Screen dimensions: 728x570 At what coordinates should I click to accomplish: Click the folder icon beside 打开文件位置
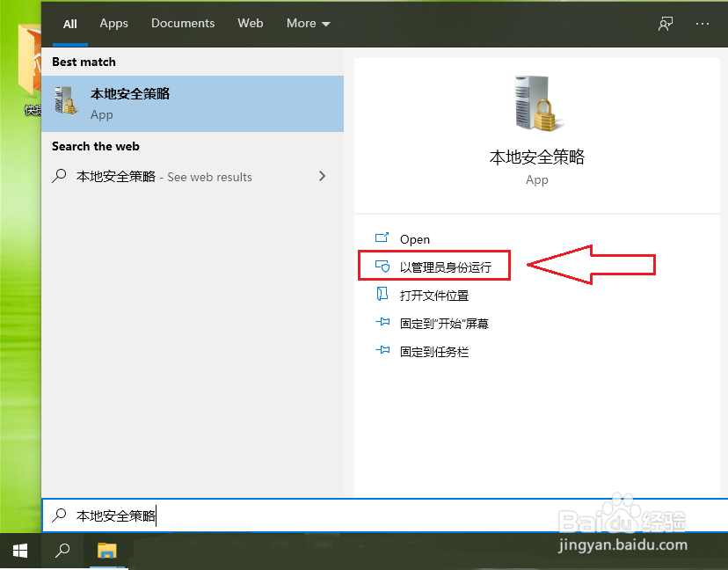pyautogui.click(x=382, y=295)
